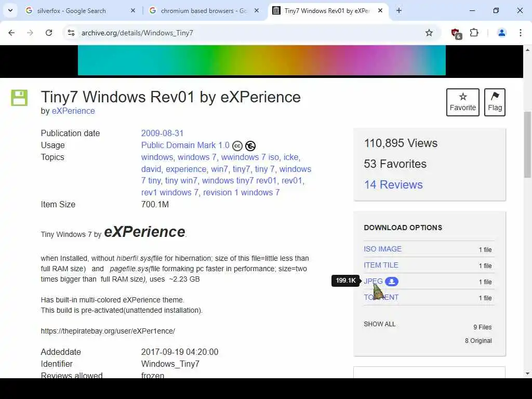Click the Creative Commons CC icon

point(237,146)
